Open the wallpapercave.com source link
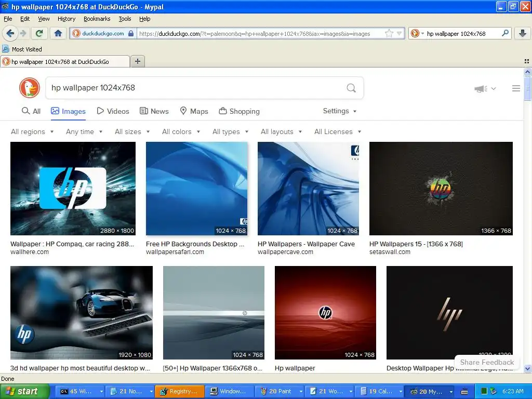The image size is (532, 399). click(x=285, y=252)
